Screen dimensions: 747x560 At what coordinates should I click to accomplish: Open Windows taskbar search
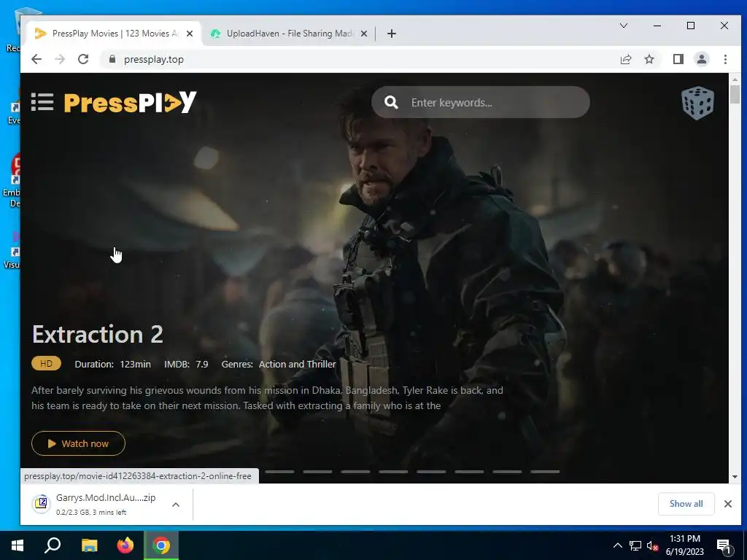click(x=53, y=545)
